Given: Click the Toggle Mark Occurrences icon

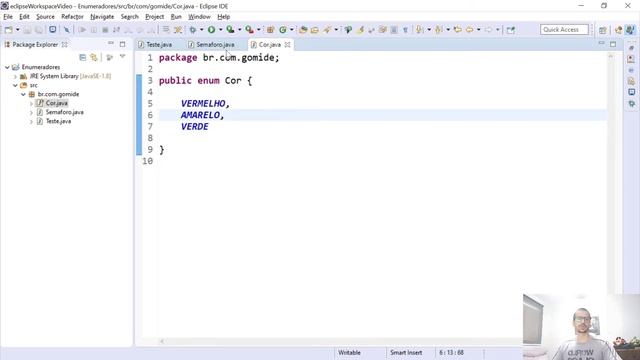Looking at the screenshot, I should pos(360,30).
